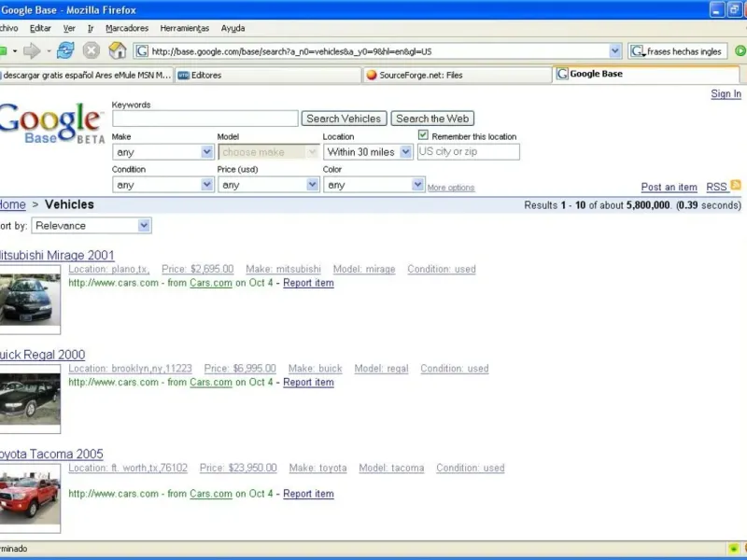Click the Editores tab favicon

click(x=183, y=76)
